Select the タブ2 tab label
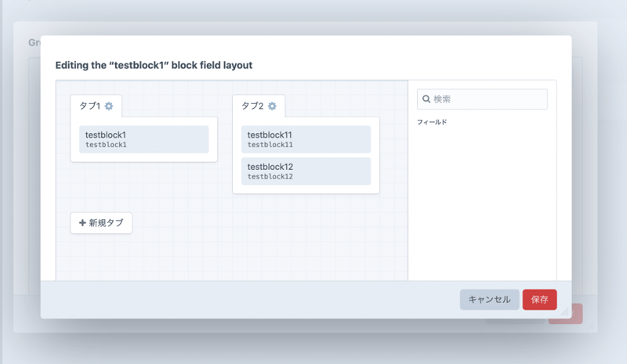This screenshot has height=364, width=627. [252, 106]
